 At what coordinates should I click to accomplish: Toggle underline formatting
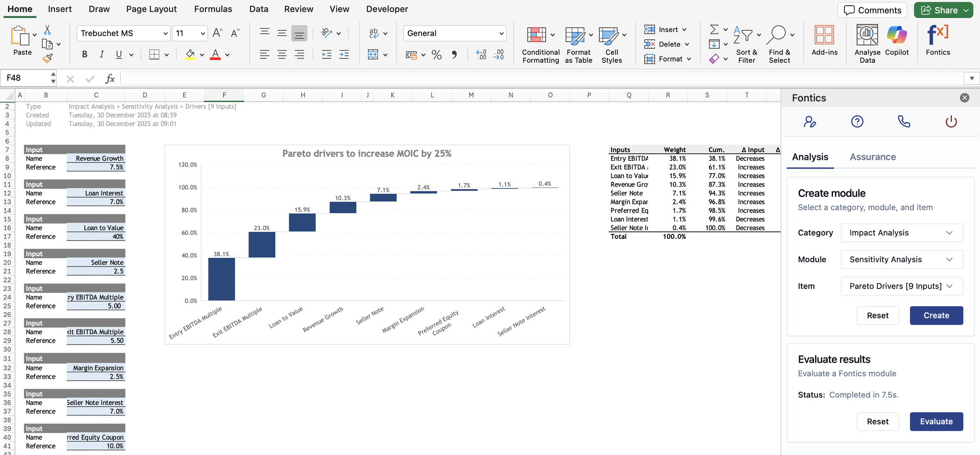(119, 54)
